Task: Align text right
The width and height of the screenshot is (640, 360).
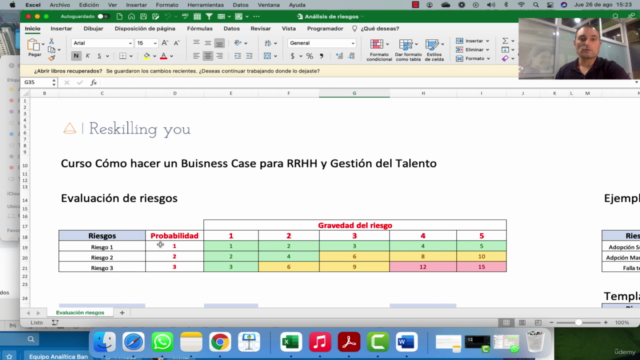Action: point(220,56)
